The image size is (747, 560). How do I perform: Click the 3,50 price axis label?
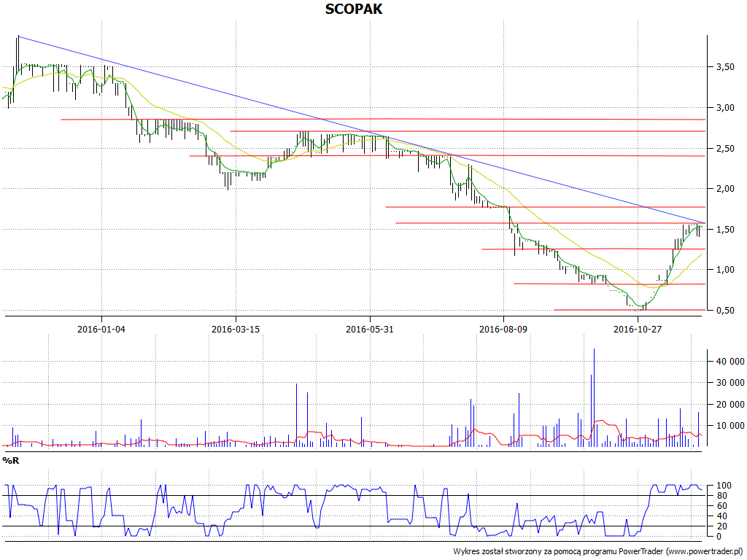pos(725,67)
